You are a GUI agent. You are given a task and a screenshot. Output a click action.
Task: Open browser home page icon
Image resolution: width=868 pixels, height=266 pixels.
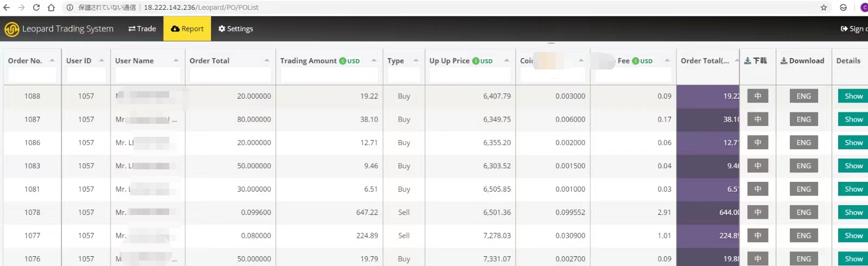click(x=51, y=8)
